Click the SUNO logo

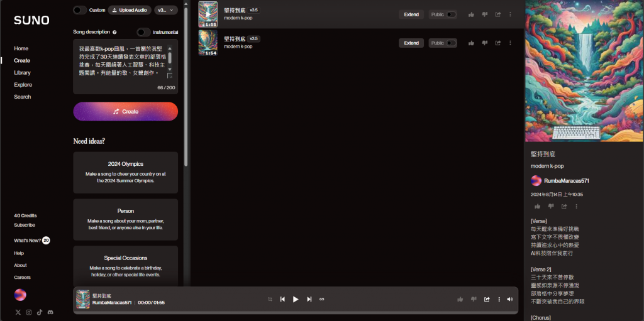31,20
